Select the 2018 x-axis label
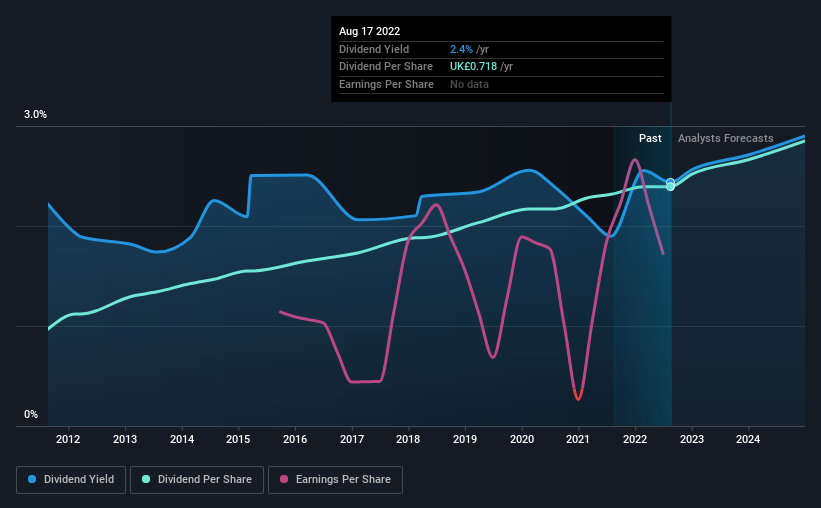Viewport: 821px width, 508px height. [x=408, y=439]
